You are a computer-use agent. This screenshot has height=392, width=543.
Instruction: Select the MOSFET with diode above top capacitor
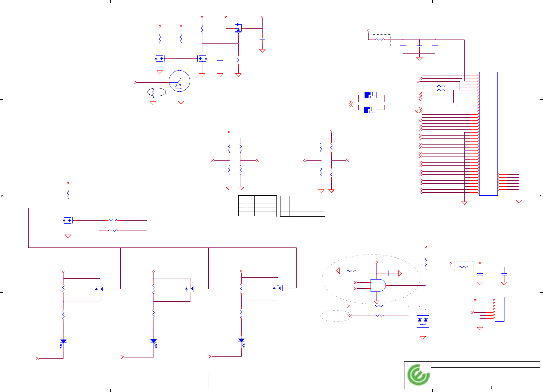tap(238, 28)
